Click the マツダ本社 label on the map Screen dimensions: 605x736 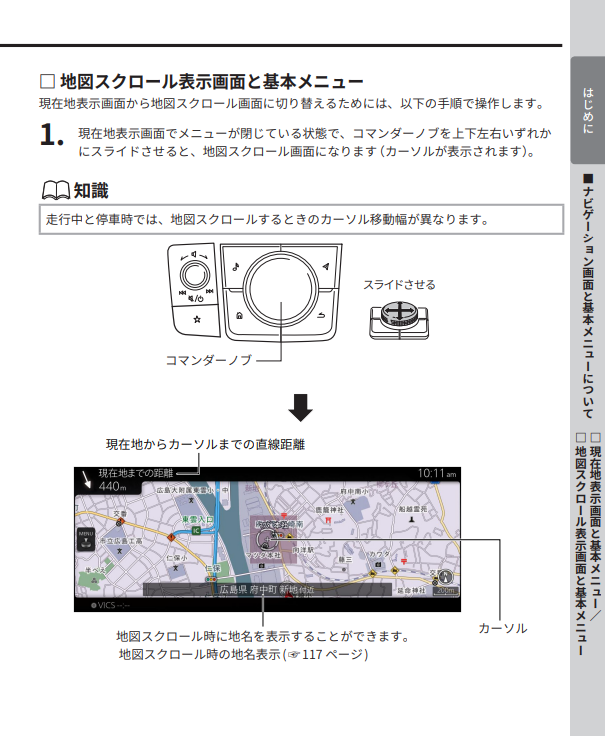[x=264, y=555]
